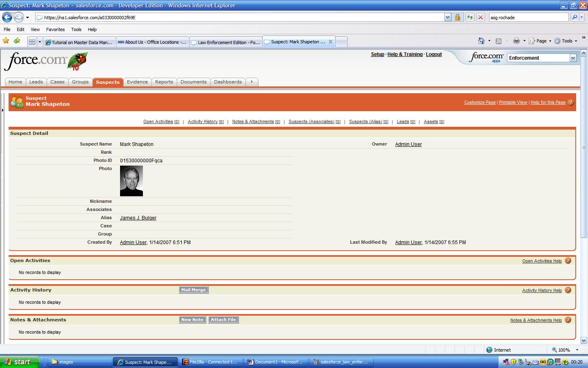Image resolution: width=588 pixels, height=368 pixels.
Task: Open the Cases tab
Action: click(x=57, y=82)
